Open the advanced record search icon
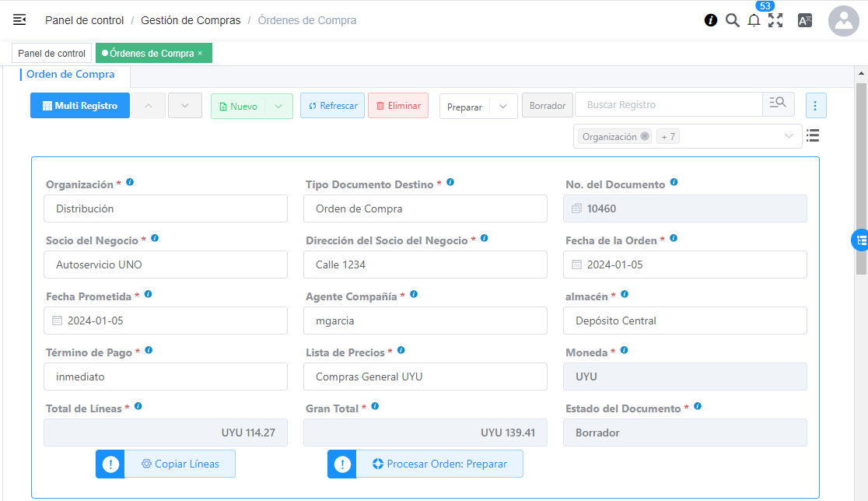868x501 pixels. (x=778, y=105)
